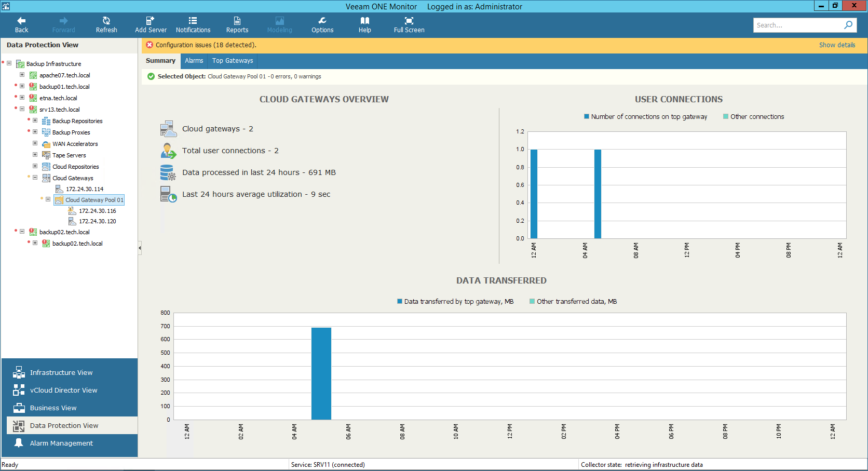Click the Veeam ONE app icon in title bar

click(x=6, y=6)
